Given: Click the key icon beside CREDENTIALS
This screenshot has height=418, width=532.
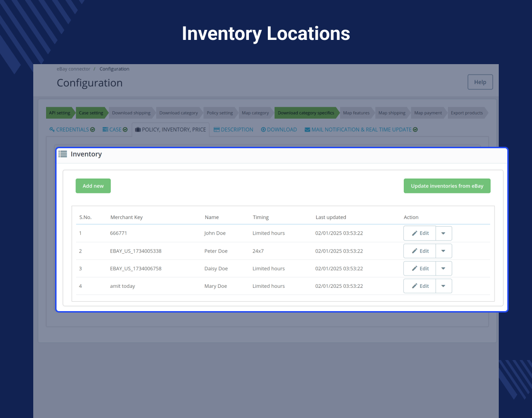Looking at the screenshot, I should (52, 130).
